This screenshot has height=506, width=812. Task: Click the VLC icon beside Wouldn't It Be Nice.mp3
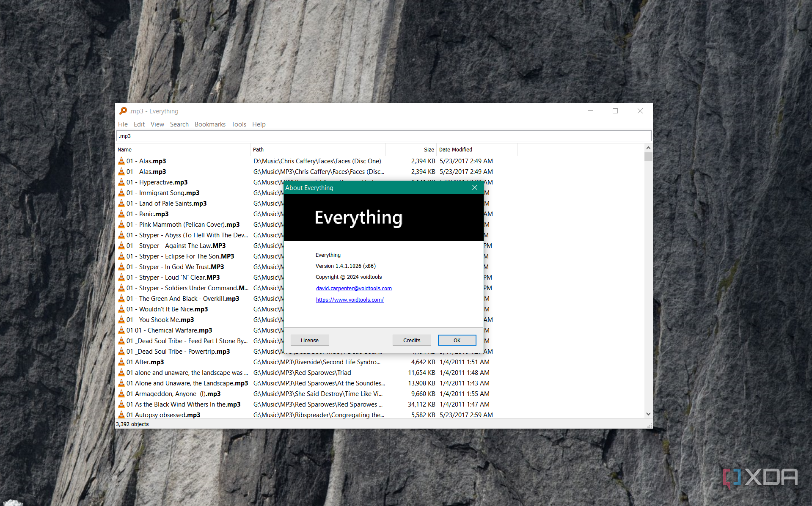(x=121, y=309)
